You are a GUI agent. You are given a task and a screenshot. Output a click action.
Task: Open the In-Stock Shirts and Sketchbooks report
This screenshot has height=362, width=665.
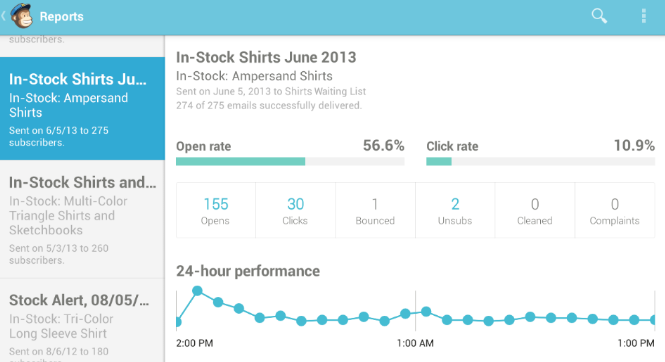(x=82, y=219)
